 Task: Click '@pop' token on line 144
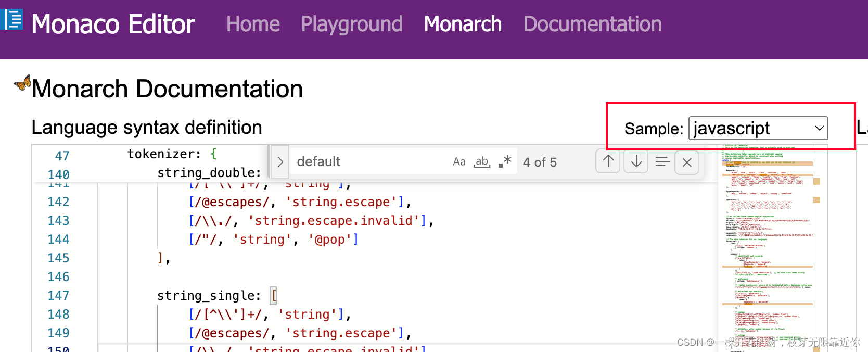[x=330, y=240]
